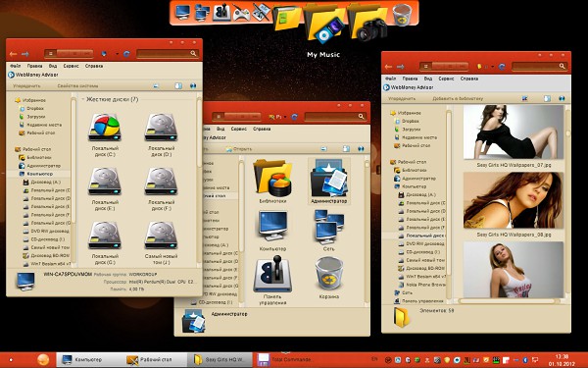Switch to Рабочий стол taskbar button

click(155, 360)
